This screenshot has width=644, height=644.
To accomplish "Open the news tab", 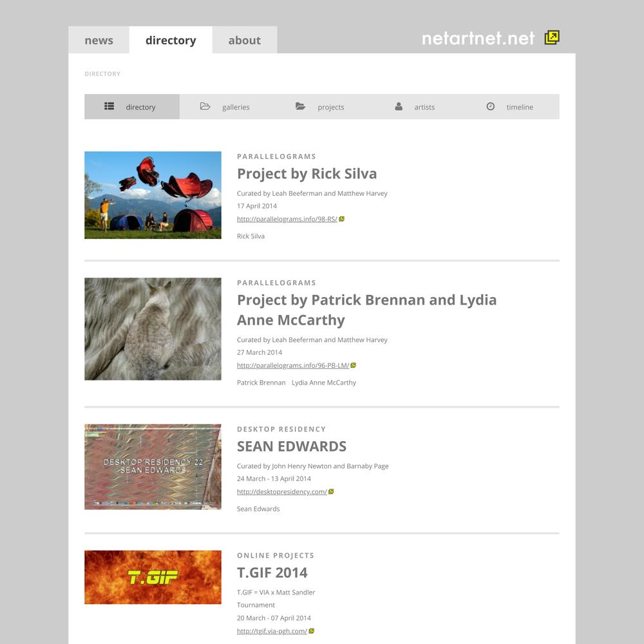I will pos(99,40).
